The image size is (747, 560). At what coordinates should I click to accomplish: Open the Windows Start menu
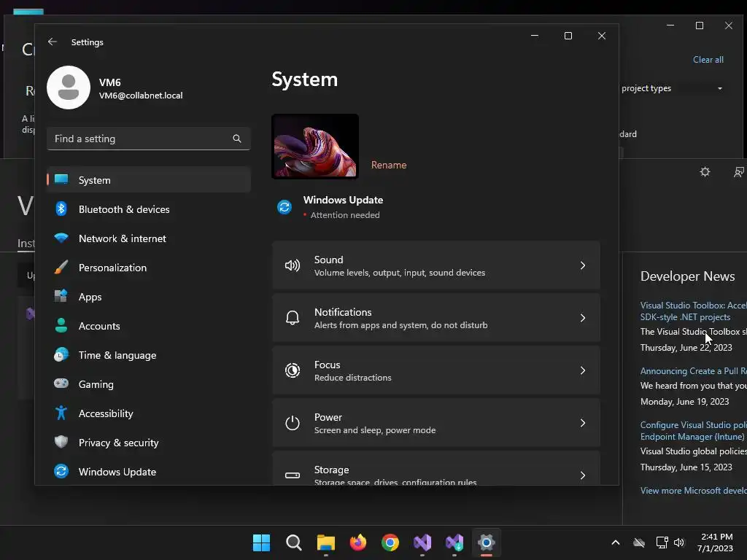pos(262,542)
